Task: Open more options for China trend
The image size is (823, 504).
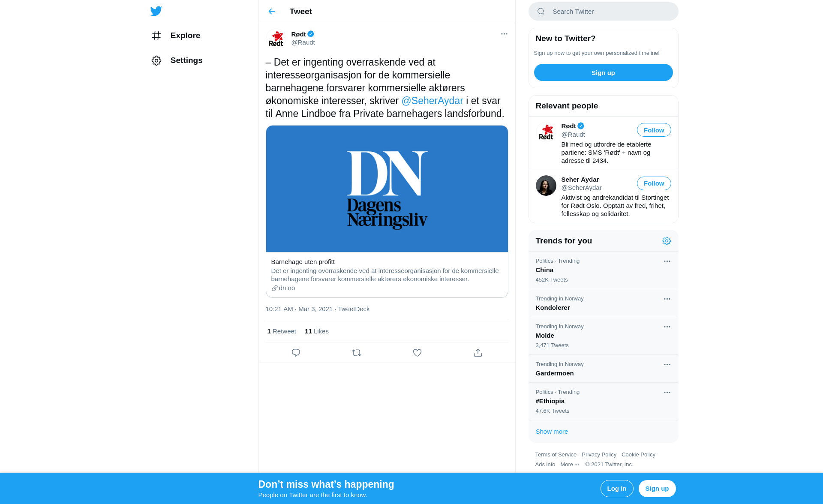Action: tap(667, 261)
